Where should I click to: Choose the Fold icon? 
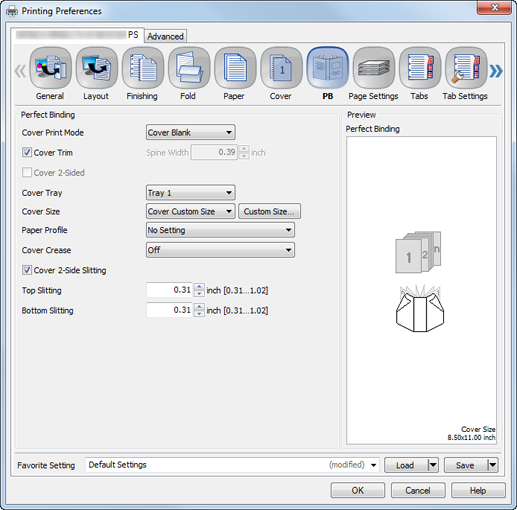(x=189, y=68)
